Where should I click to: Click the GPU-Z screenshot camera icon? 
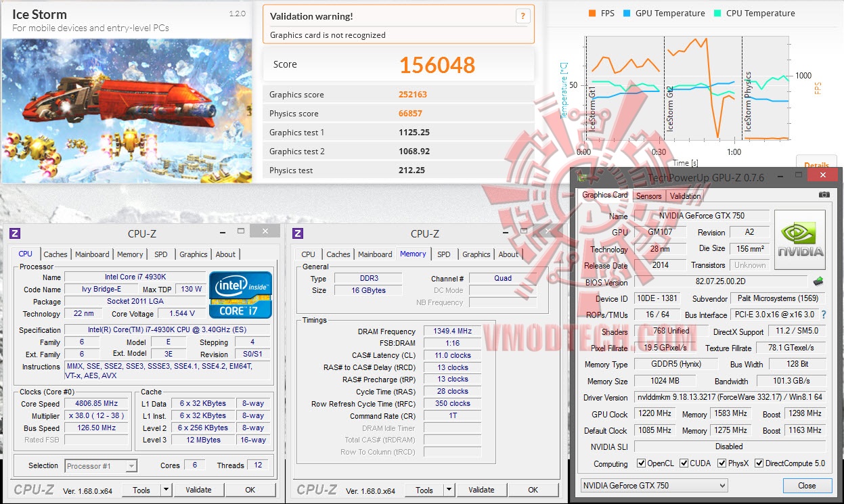pyautogui.click(x=824, y=195)
